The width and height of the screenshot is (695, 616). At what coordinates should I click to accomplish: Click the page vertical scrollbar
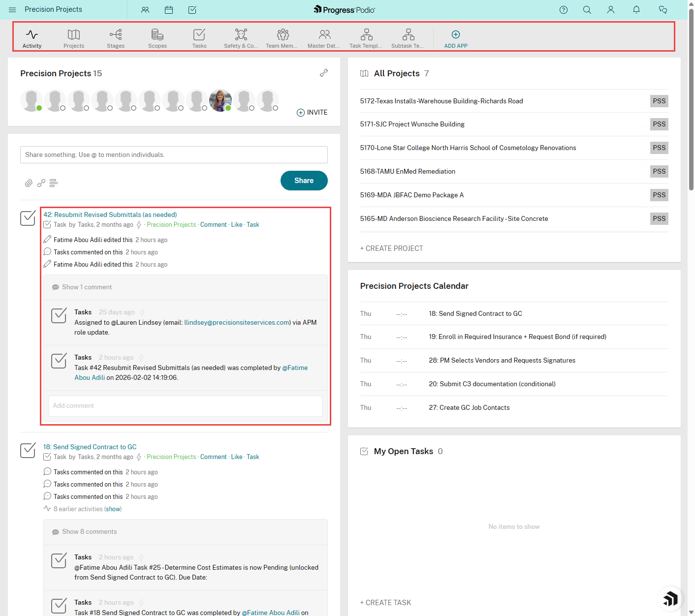(691, 98)
